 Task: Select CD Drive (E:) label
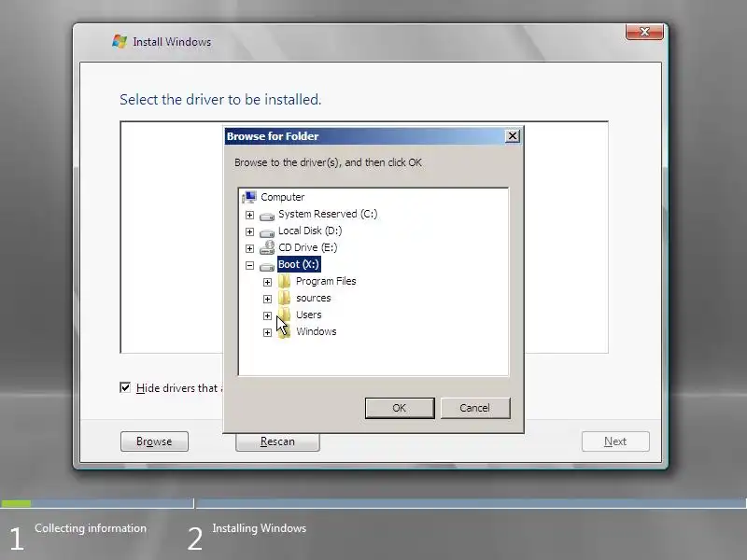[308, 247]
